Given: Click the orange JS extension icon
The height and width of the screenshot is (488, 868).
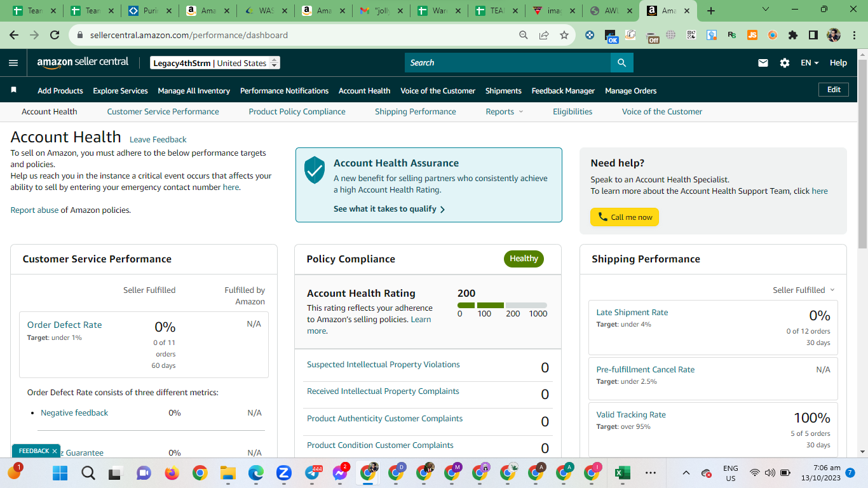Looking at the screenshot, I should pyautogui.click(x=752, y=36).
